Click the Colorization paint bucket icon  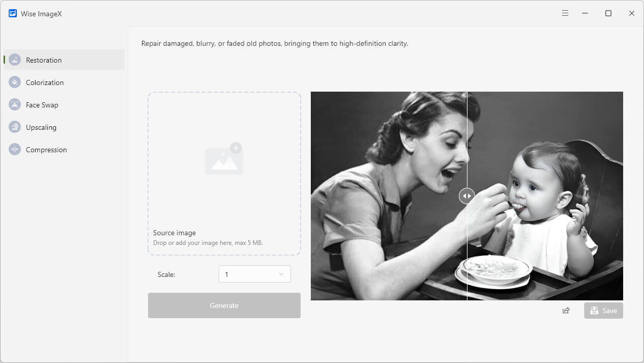15,82
